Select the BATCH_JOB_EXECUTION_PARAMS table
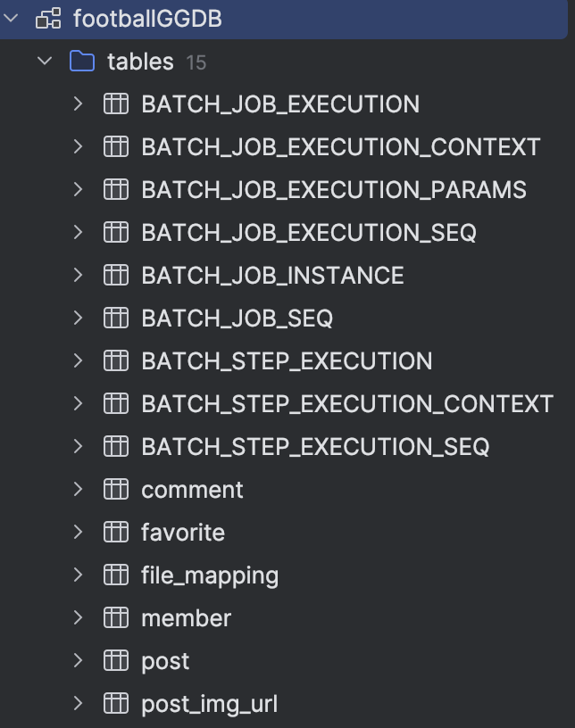Viewport: 575px width, 728px height. [333, 190]
